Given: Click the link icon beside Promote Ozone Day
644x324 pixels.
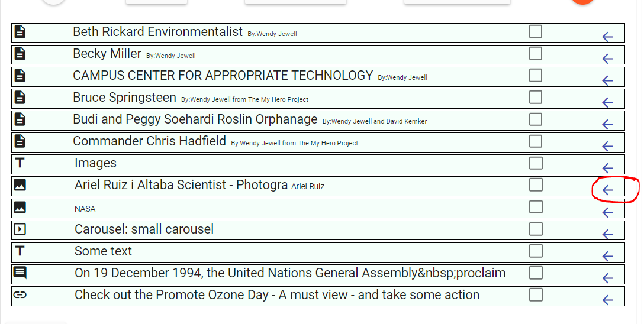Looking at the screenshot, I should [20, 294].
